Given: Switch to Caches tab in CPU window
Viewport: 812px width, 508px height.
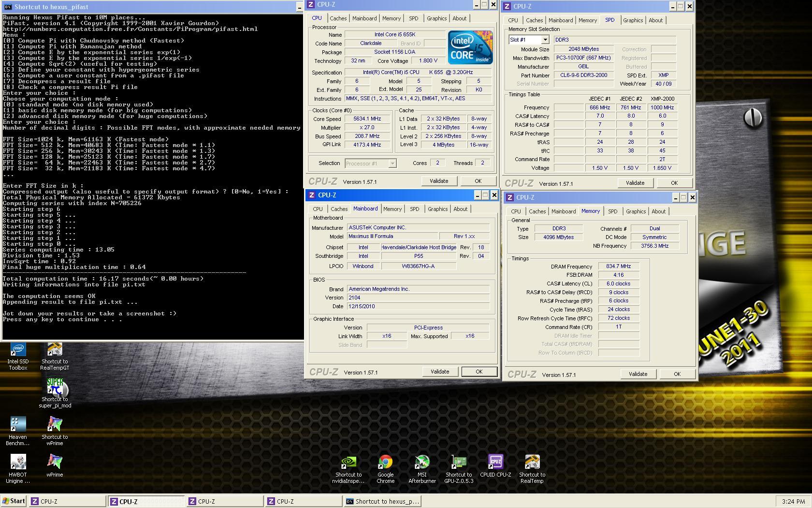Looking at the screenshot, I should tap(338, 18).
